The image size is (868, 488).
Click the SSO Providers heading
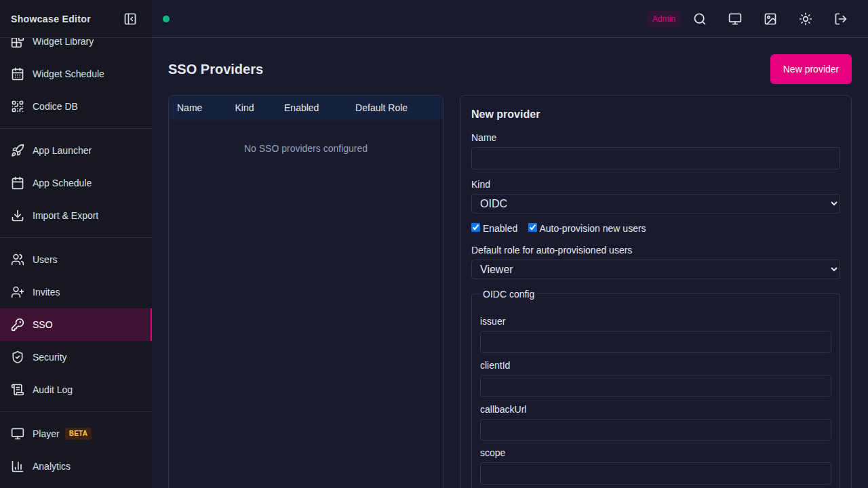tap(216, 69)
